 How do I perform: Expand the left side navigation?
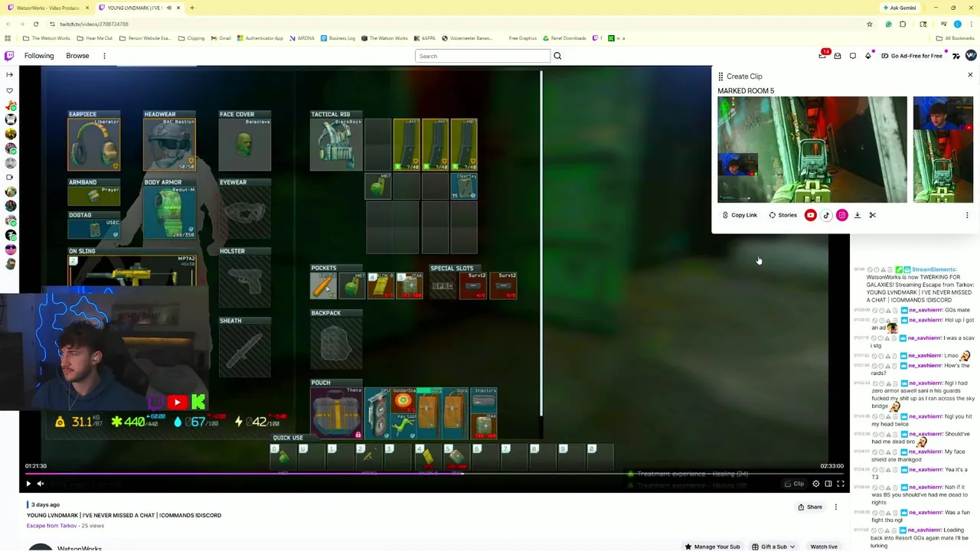click(9, 74)
